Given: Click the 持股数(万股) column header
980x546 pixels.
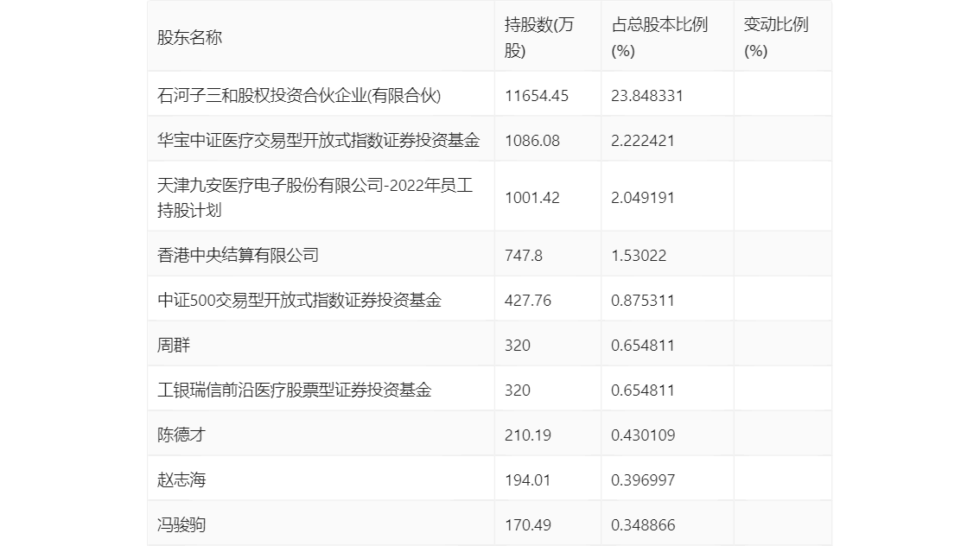Looking at the screenshot, I should pyautogui.click(x=538, y=37).
